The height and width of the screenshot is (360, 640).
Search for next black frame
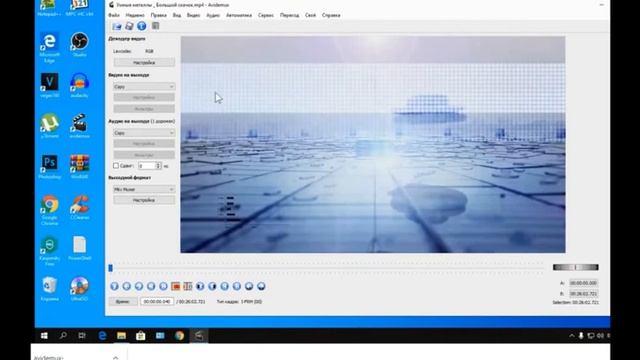[x=212, y=286]
